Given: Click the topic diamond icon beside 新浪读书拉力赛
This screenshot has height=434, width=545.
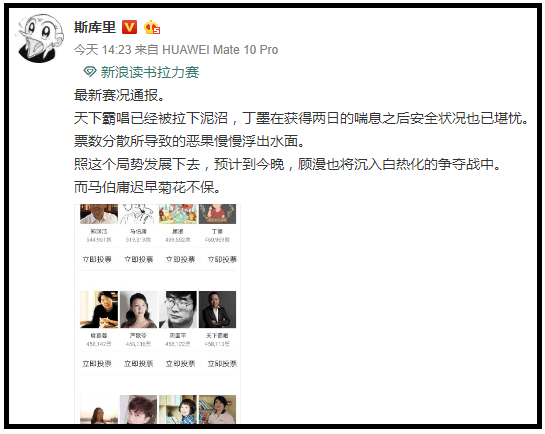Looking at the screenshot, I should click(90, 72).
